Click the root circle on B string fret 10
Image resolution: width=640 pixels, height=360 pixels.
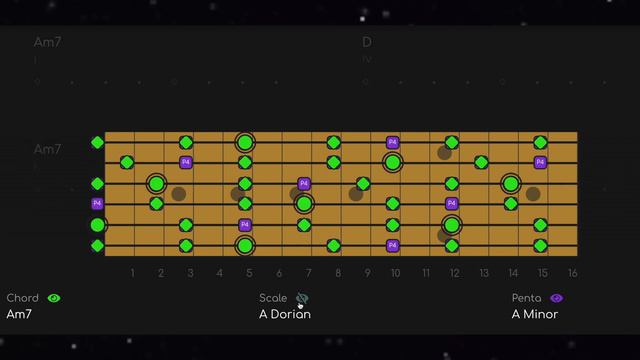coord(393,162)
